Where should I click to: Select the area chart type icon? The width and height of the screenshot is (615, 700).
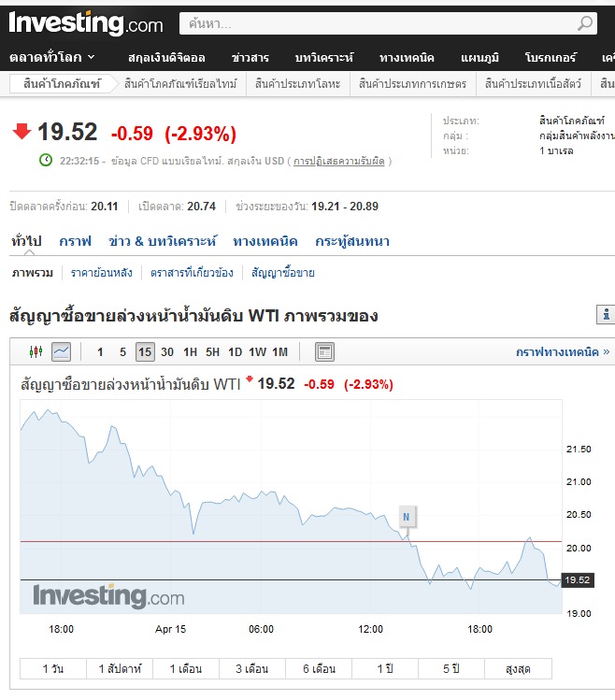[x=61, y=352]
